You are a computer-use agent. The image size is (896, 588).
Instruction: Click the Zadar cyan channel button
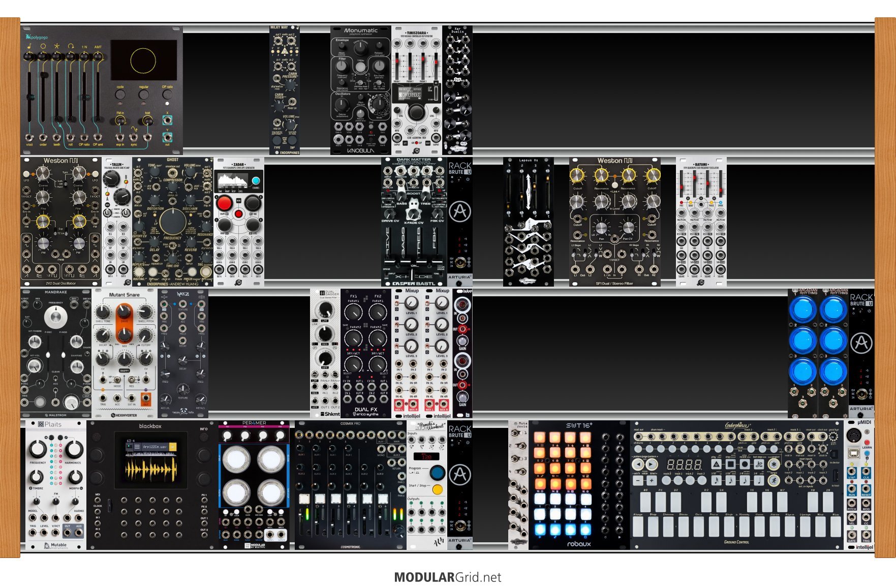coord(256,181)
